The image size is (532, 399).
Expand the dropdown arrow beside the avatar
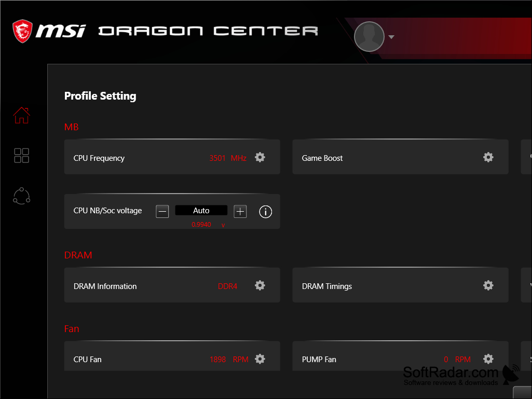click(391, 37)
